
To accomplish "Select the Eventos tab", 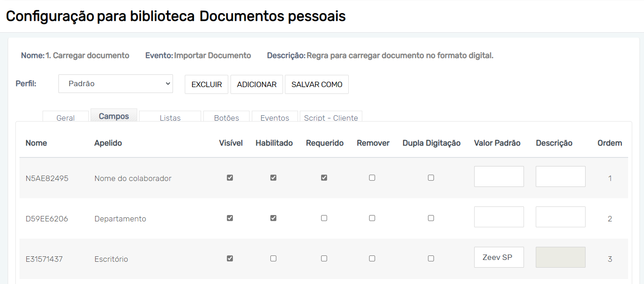I will pyautogui.click(x=274, y=118).
